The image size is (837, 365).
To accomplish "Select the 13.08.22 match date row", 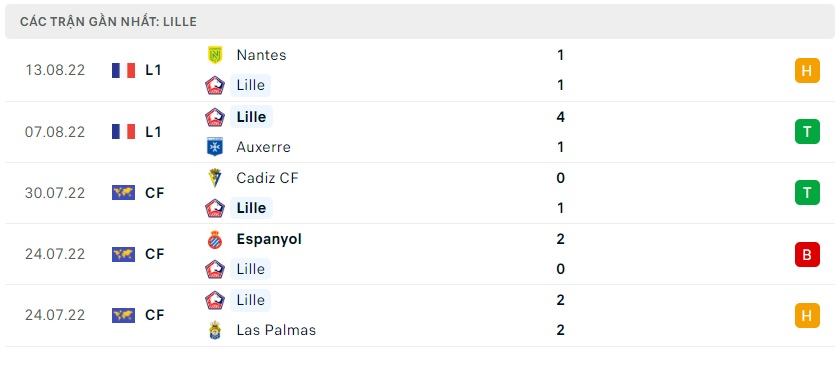I will 420,70.
